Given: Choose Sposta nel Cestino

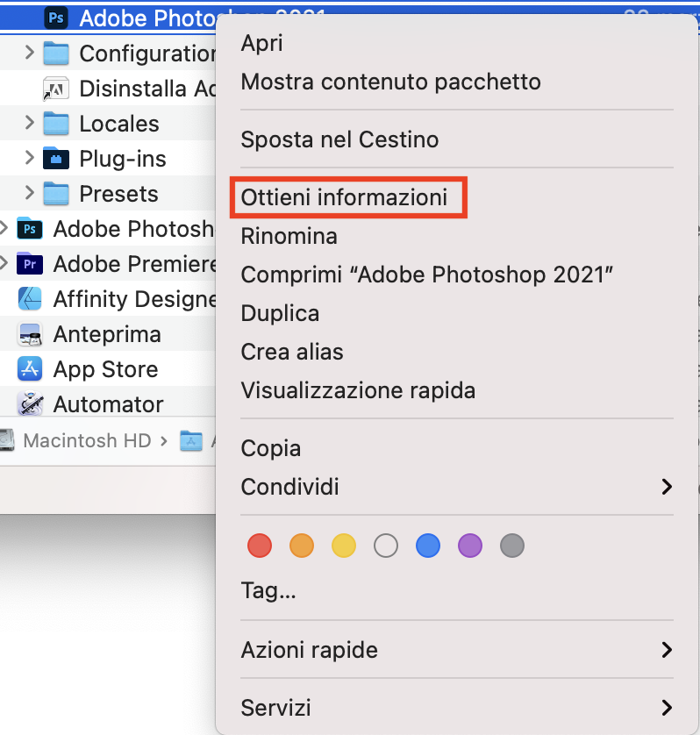Looking at the screenshot, I should coord(339,139).
